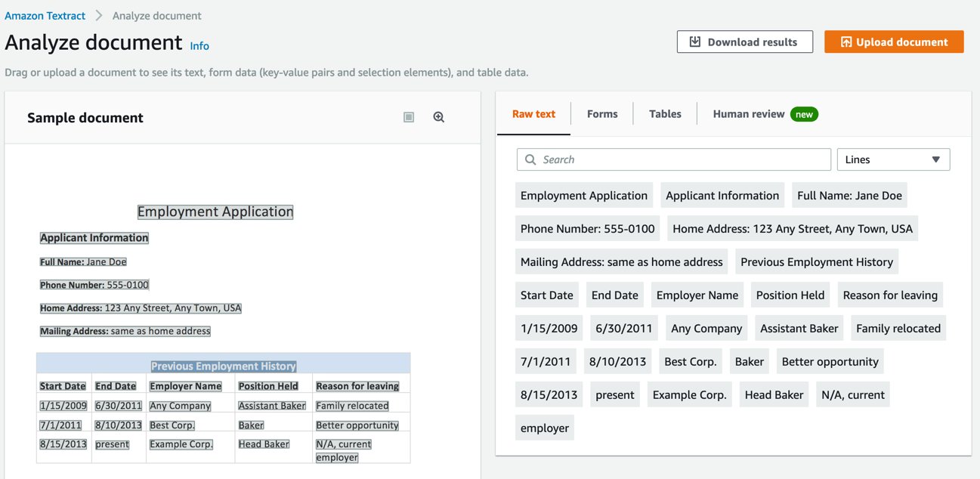Switch to the Forms tab

(x=602, y=113)
